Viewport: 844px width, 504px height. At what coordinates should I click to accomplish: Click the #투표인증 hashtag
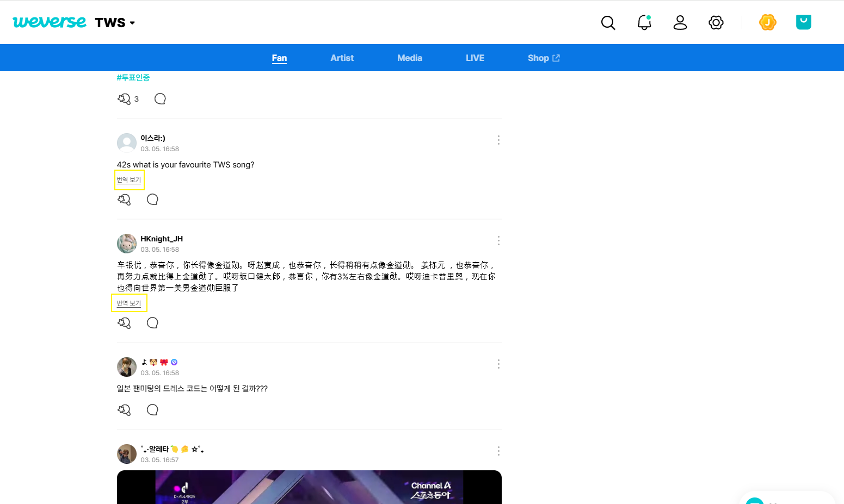[133, 78]
